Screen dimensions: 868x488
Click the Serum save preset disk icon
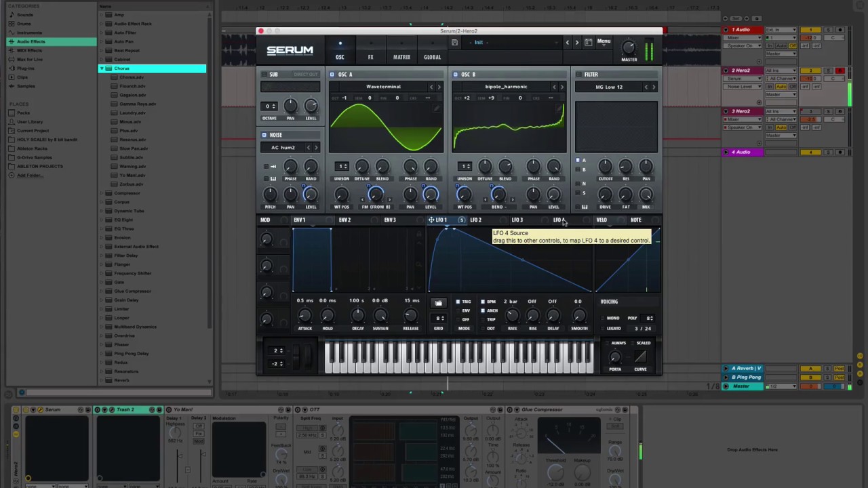point(454,42)
